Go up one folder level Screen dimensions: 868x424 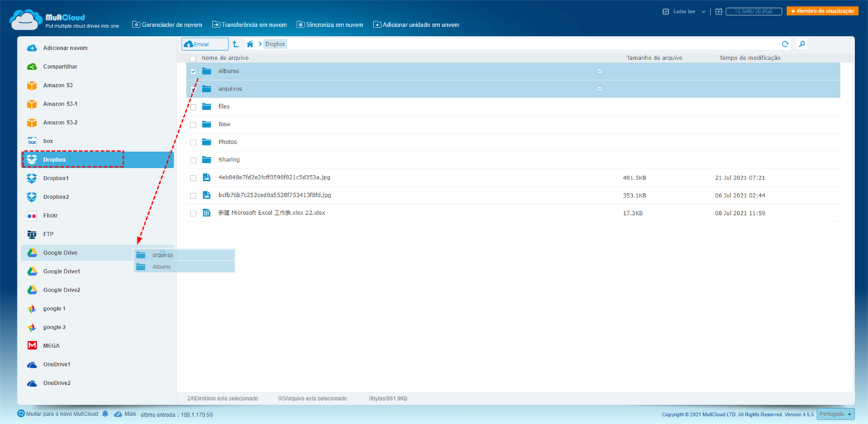coord(236,44)
